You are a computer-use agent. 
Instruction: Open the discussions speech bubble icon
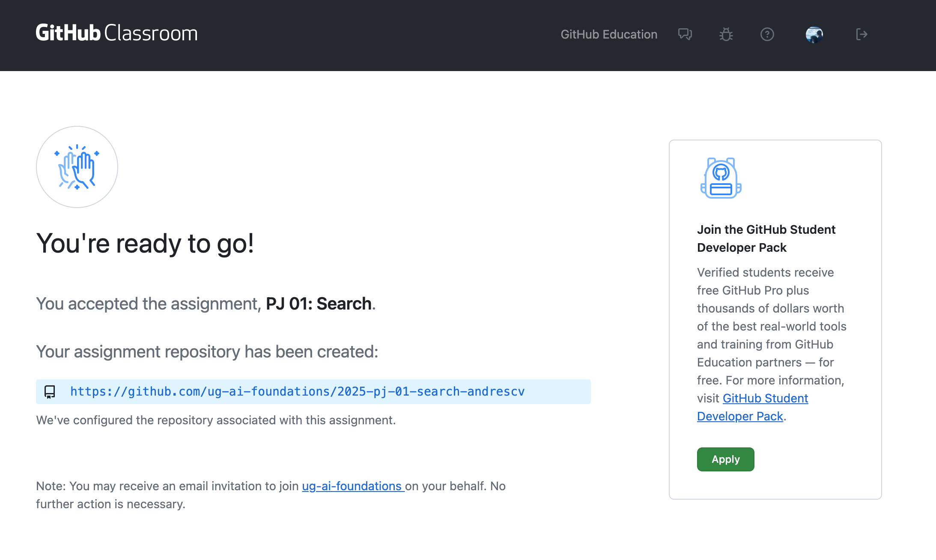pos(685,34)
